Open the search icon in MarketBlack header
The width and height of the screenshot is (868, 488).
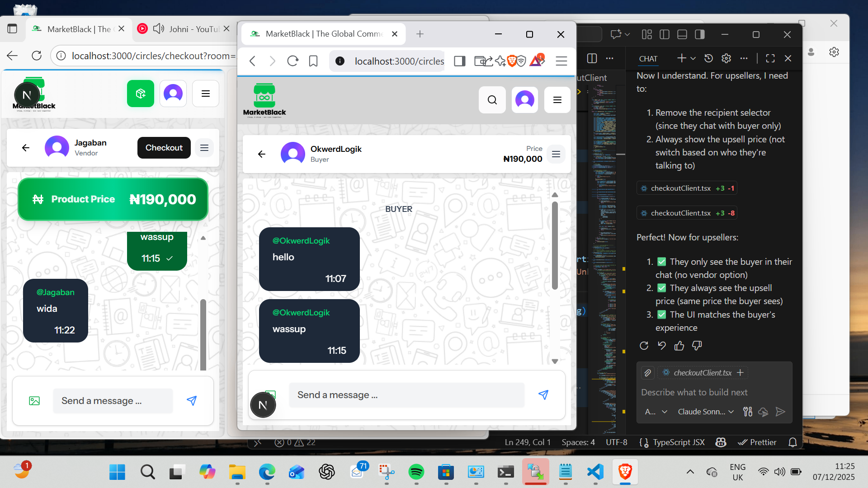pos(492,100)
